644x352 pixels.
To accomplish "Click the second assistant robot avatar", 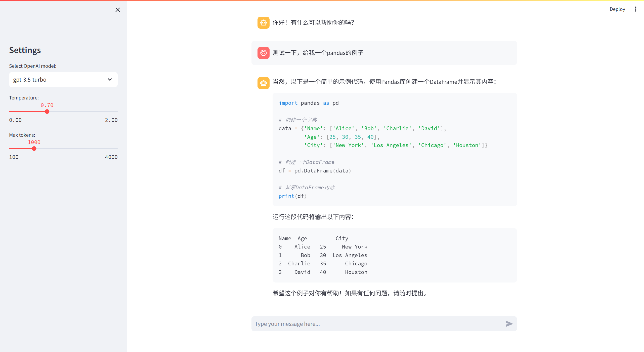I will [263, 83].
